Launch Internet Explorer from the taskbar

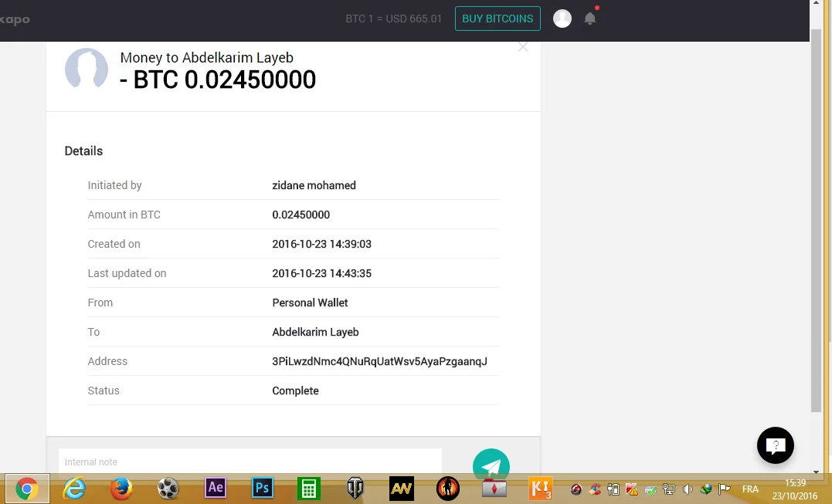(74, 489)
